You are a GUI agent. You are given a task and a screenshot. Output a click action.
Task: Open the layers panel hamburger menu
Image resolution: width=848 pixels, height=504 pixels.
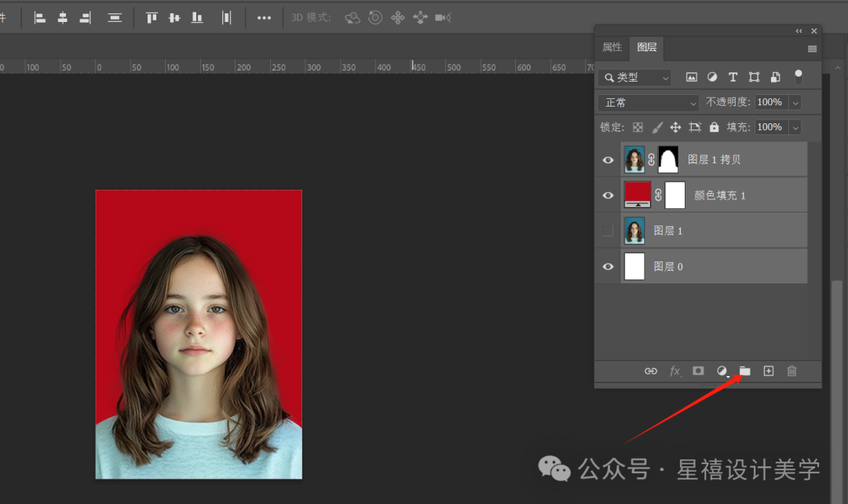[x=813, y=49]
